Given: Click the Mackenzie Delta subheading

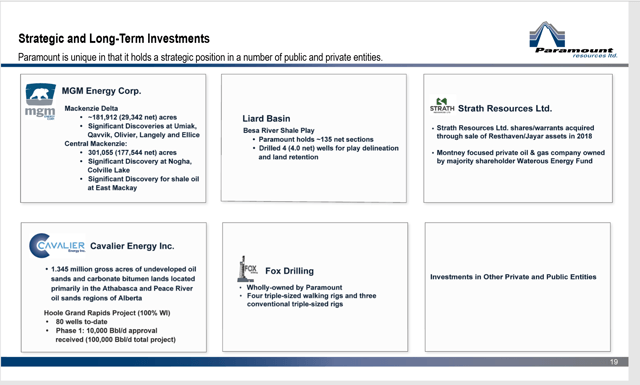Looking at the screenshot, I should [x=91, y=108].
